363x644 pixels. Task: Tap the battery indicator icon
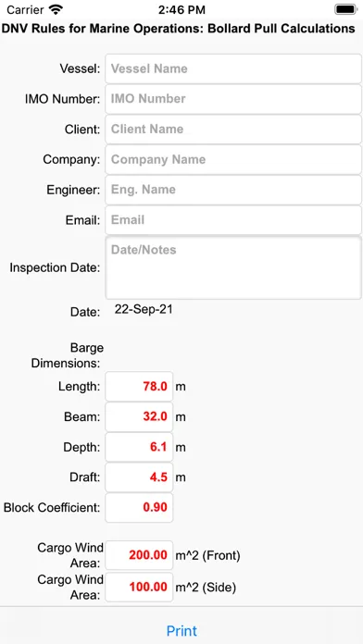click(345, 9)
